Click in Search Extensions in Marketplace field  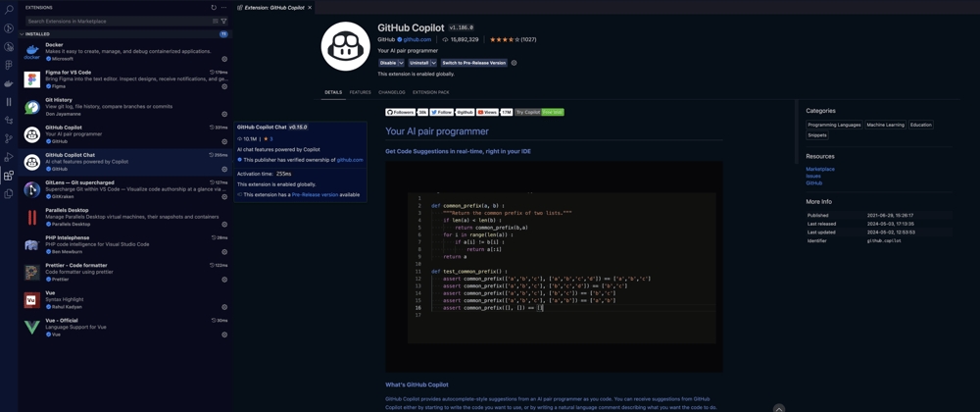[x=118, y=21]
